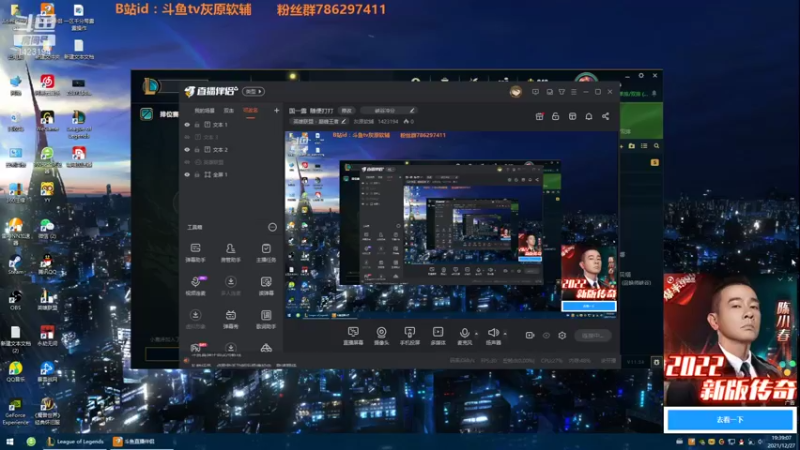Click the search icon in the League client

657,146
